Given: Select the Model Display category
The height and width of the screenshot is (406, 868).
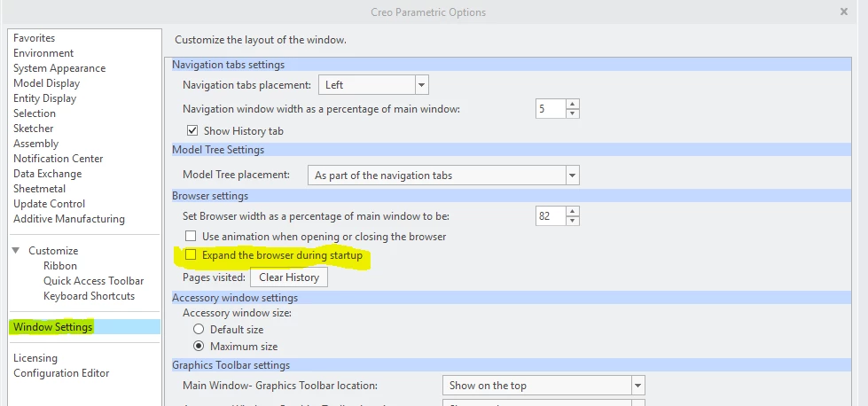Looking at the screenshot, I should 46,83.
